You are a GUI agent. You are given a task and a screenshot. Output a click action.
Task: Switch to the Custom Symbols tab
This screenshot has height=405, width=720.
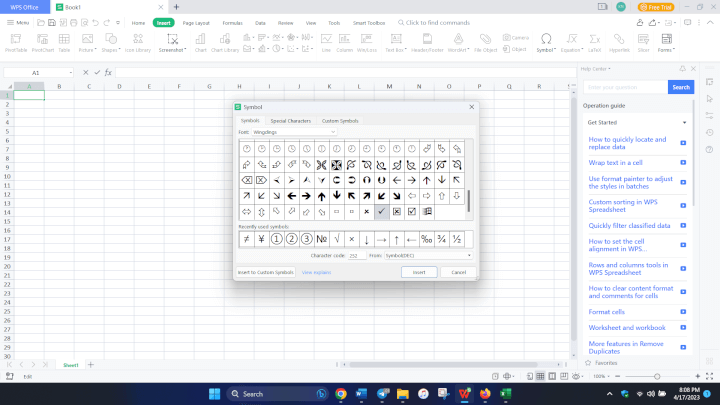click(x=340, y=121)
